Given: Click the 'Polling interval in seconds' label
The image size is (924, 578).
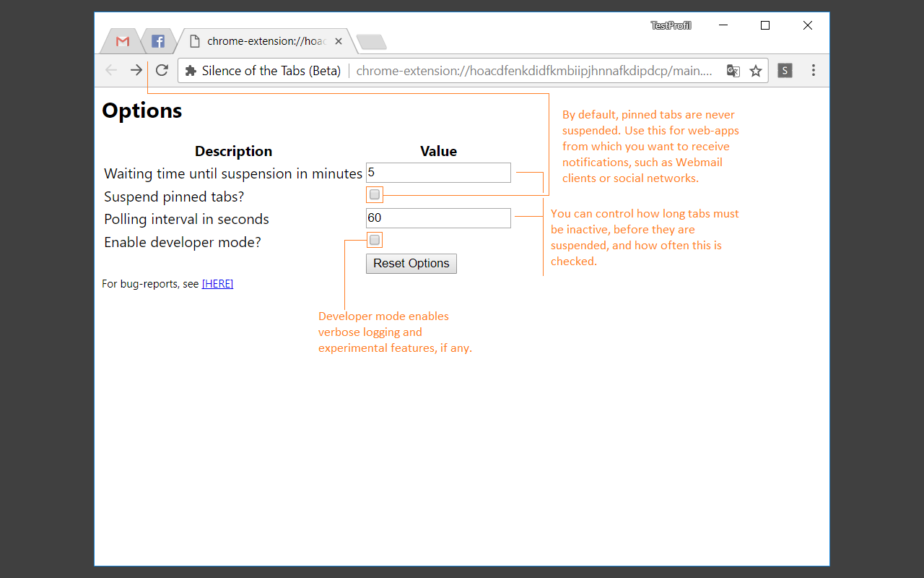Looking at the screenshot, I should coord(186,219).
